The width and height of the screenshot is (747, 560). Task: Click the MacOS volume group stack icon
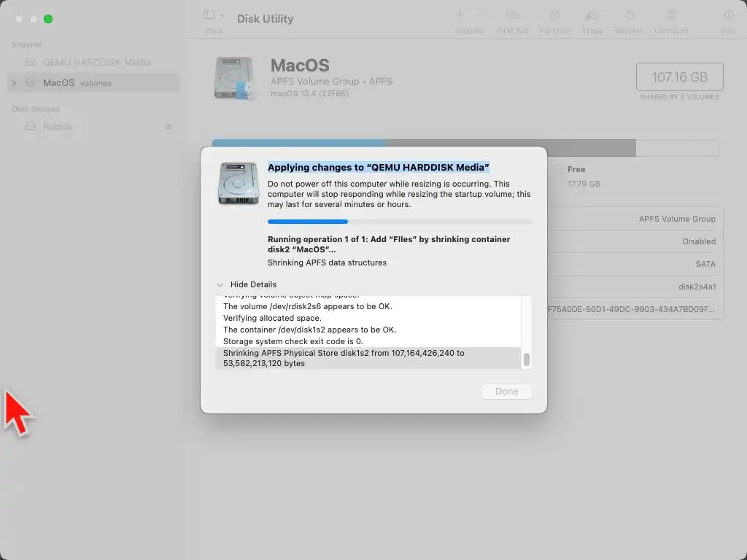(31, 83)
